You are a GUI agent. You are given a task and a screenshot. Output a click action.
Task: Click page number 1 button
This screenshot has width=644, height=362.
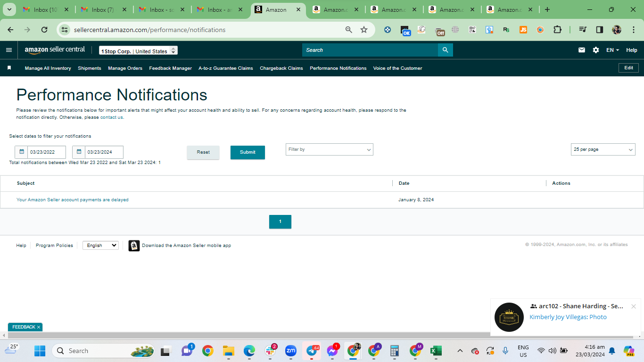[280, 222]
